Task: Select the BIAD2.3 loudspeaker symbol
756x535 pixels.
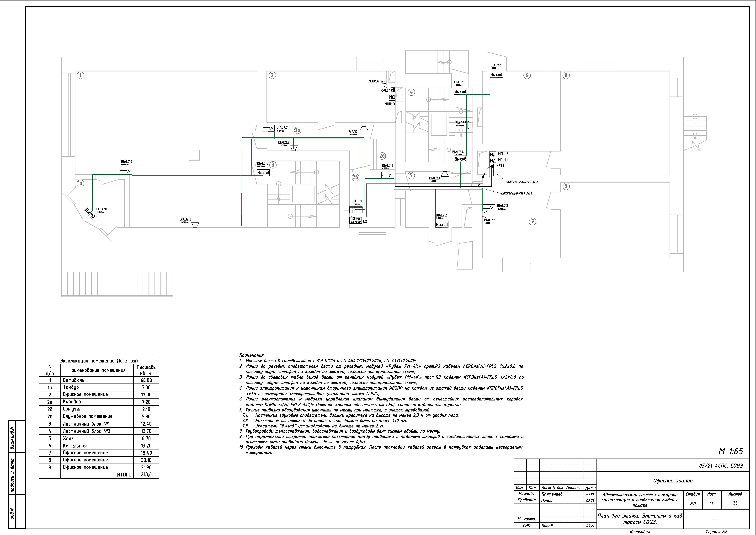Action: 196,225
